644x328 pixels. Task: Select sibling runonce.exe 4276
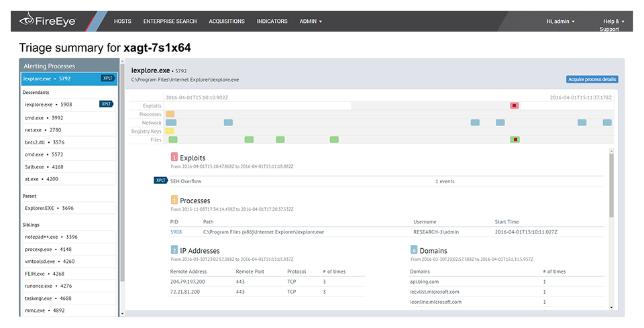(69, 286)
